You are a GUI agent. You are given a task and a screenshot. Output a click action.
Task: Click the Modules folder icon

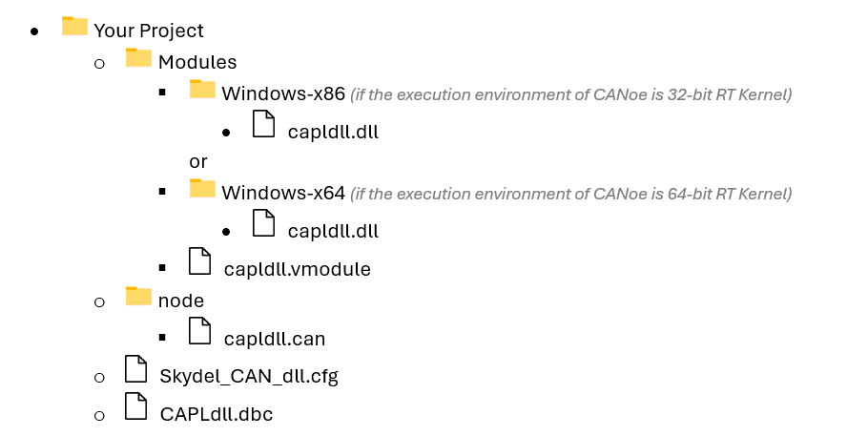(138, 58)
